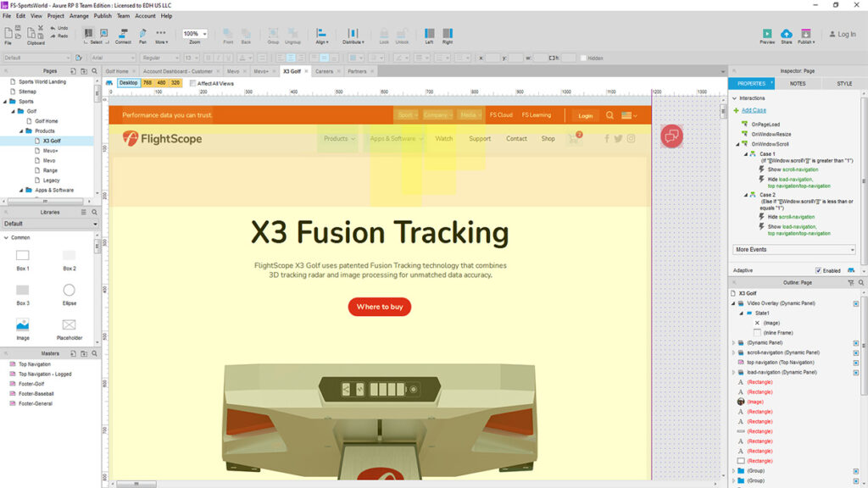
Task: Select the Connect tool
Action: (123, 34)
